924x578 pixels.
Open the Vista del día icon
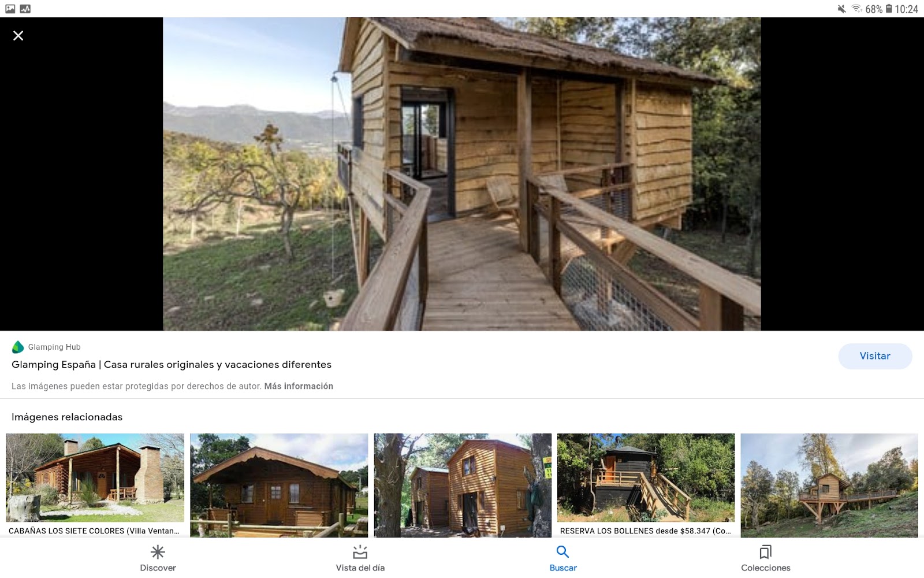pyautogui.click(x=360, y=552)
